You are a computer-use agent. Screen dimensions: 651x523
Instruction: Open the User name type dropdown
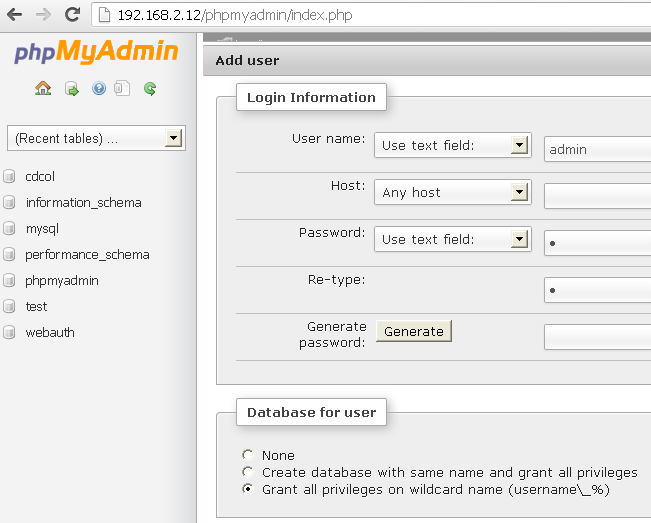point(452,146)
